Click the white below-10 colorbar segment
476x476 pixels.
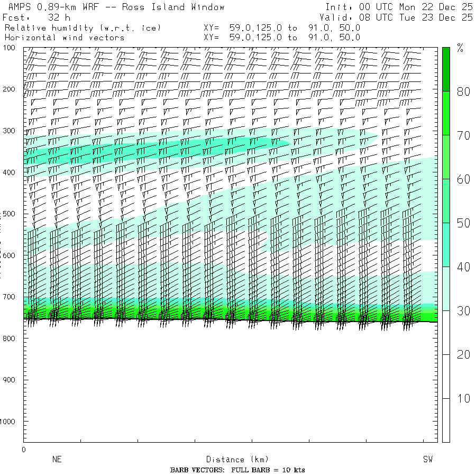[x=446, y=420]
